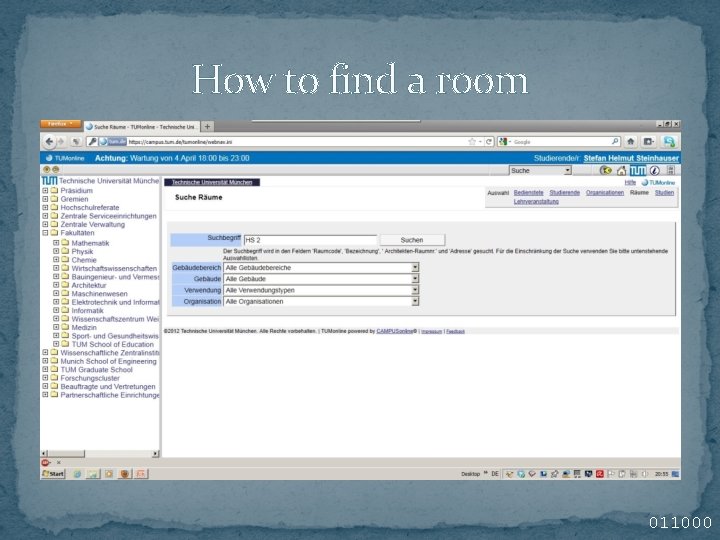Bookmark the page with the star icon
The height and width of the screenshot is (540, 720).
tap(472, 142)
